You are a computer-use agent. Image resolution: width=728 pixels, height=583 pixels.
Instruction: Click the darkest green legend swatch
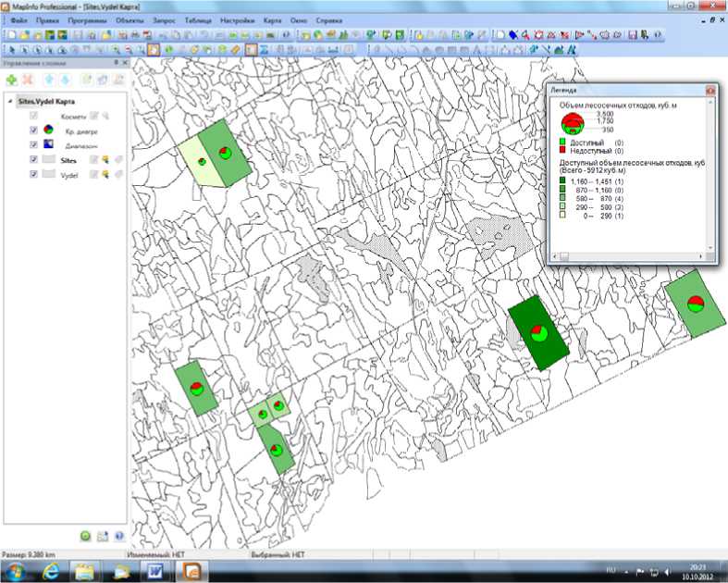coord(561,180)
